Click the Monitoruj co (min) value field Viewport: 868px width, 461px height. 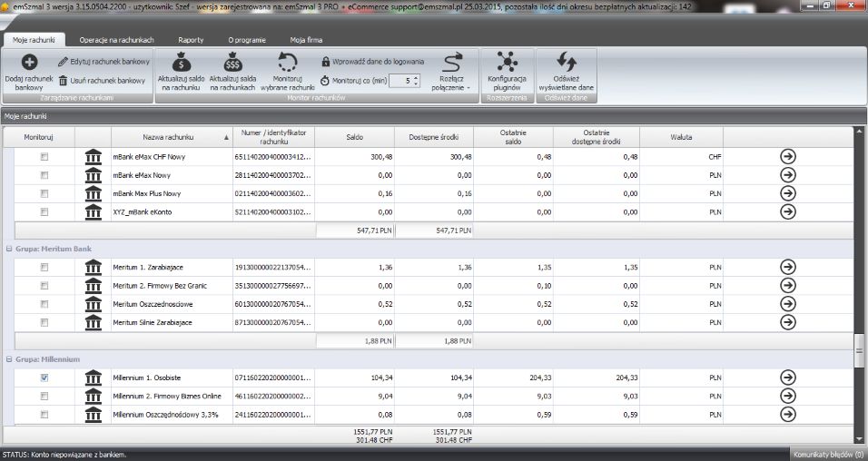400,81
